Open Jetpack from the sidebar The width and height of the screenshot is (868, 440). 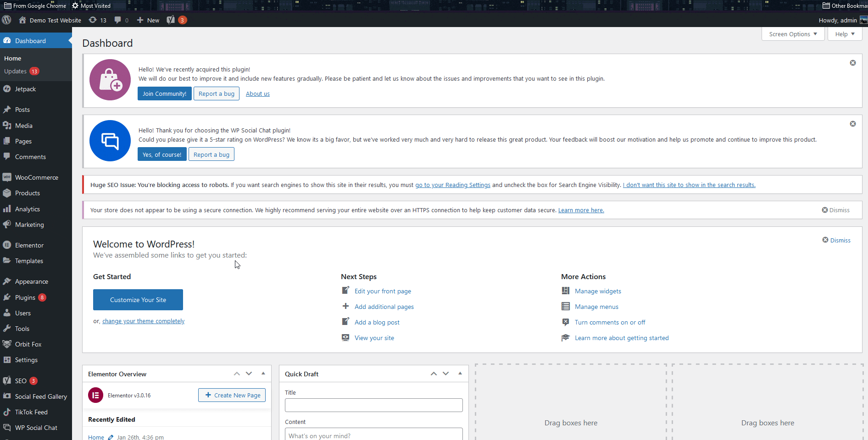coord(25,89)
